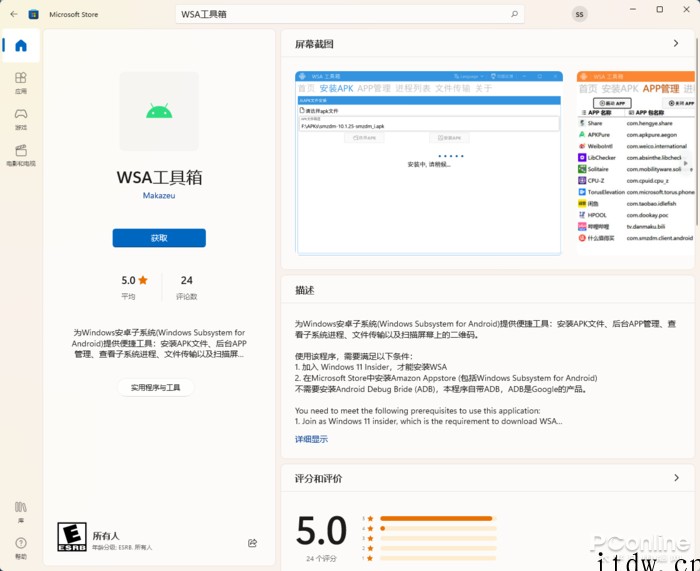Click the 4-star rating bar

pyautogui.click(x=438, y=528)
